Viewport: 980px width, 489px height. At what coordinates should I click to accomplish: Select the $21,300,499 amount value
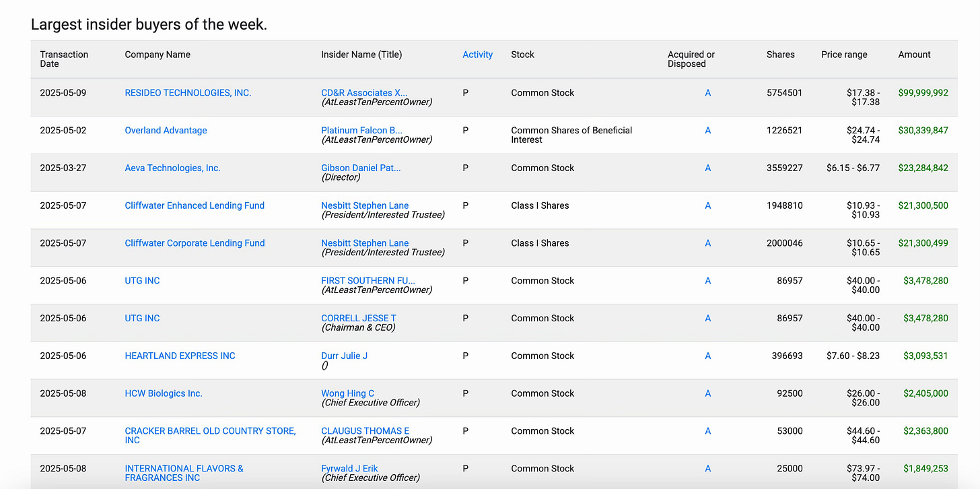pos(923,243)
